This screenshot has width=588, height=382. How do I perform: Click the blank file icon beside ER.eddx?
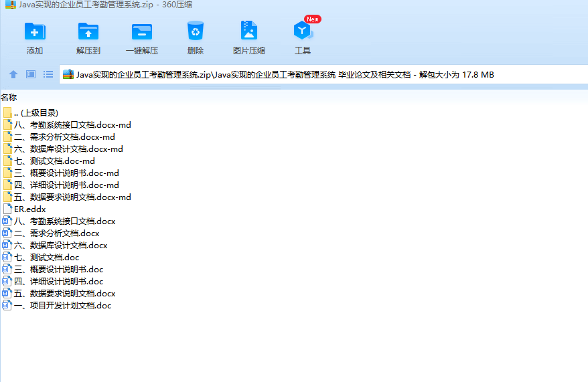7,209
